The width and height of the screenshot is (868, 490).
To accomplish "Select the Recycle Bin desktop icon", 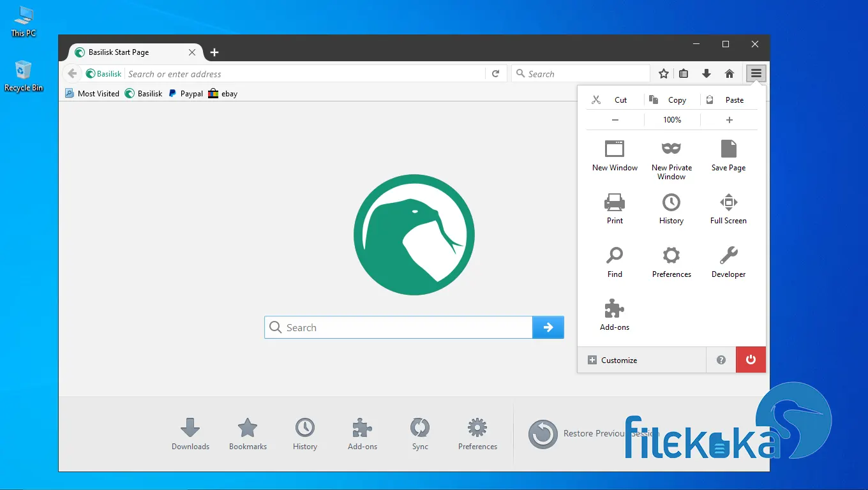I will (24, 77).
